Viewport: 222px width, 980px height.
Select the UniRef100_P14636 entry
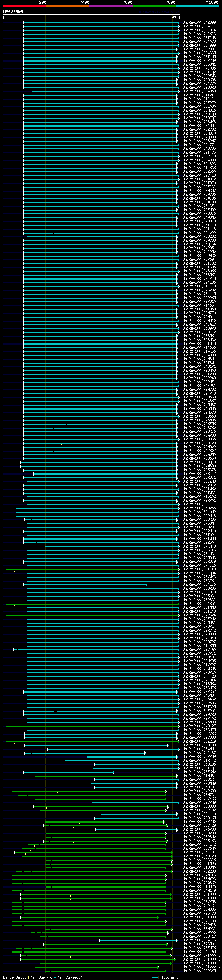click(x=199, y=168)
